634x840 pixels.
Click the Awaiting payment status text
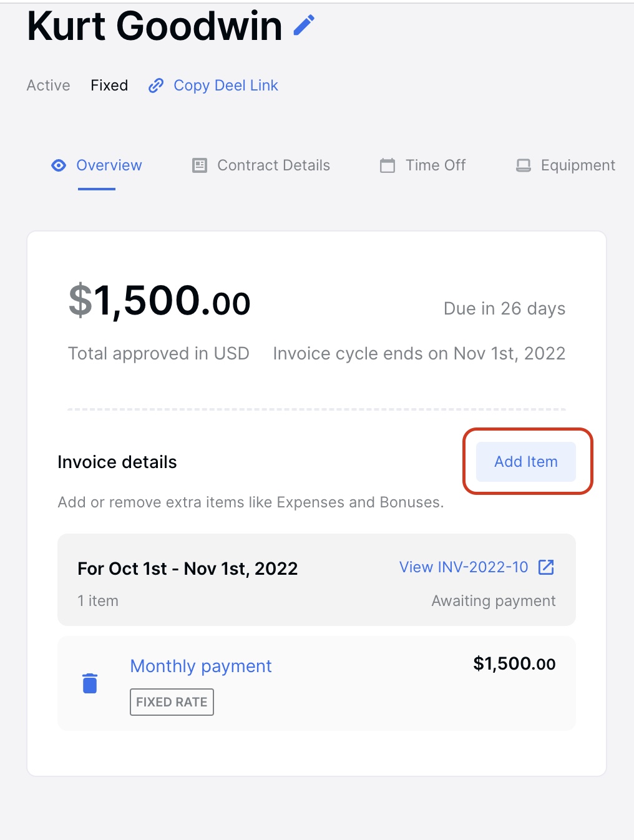click(x=493, y=600)
